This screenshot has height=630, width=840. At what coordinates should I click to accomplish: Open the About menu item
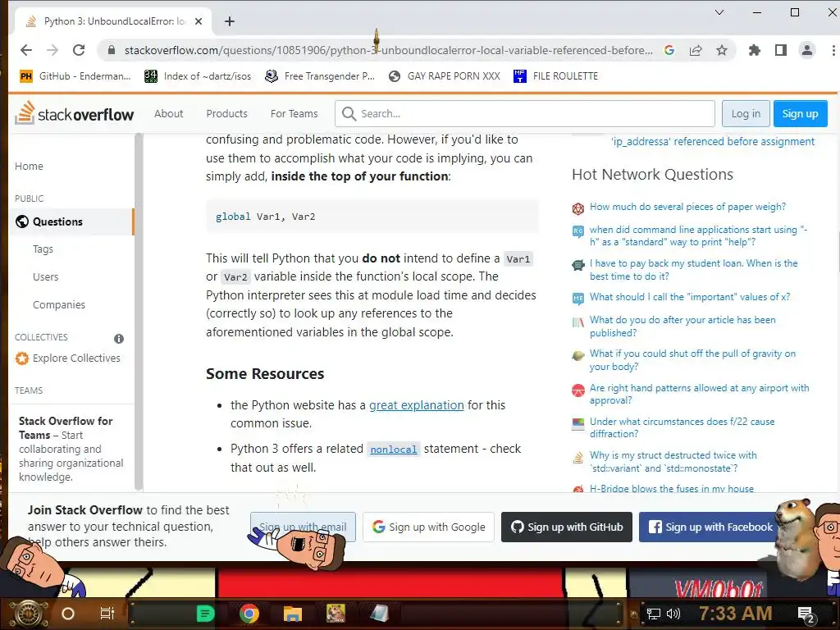[169, 113]
